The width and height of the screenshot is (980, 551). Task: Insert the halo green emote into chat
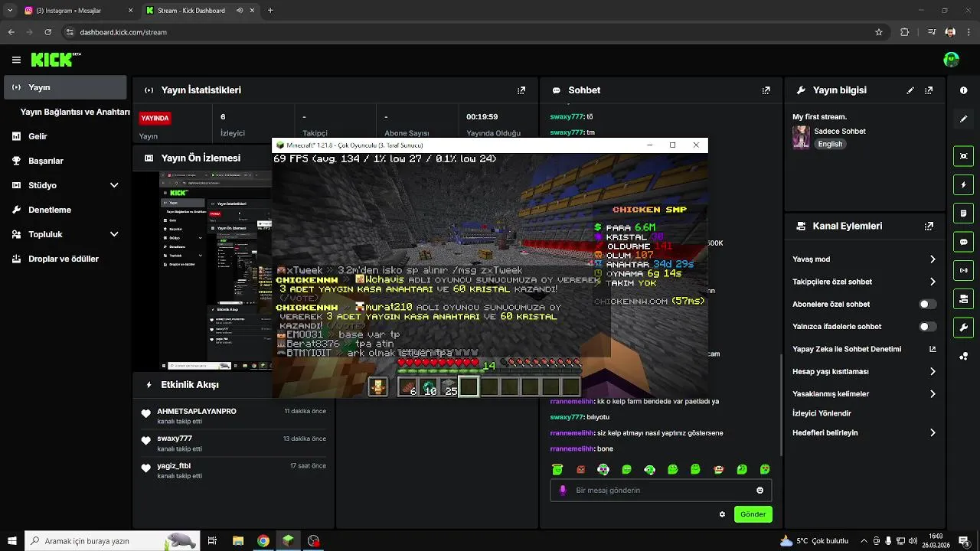point(557,469)
